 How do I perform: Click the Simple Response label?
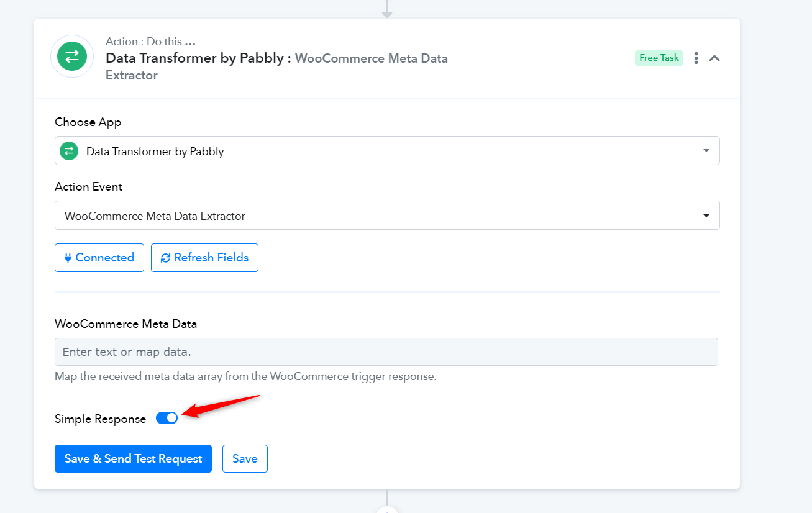click(x=101, y=419)
